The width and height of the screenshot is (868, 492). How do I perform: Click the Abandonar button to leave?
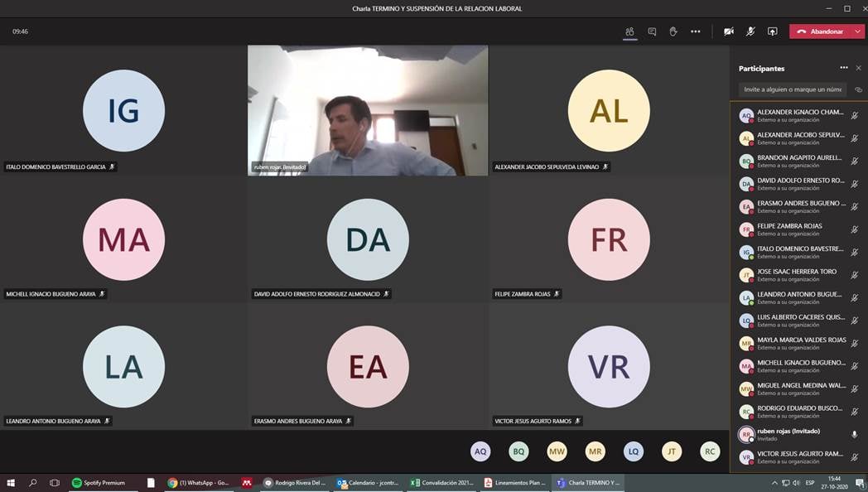click(x=820, y=31)
